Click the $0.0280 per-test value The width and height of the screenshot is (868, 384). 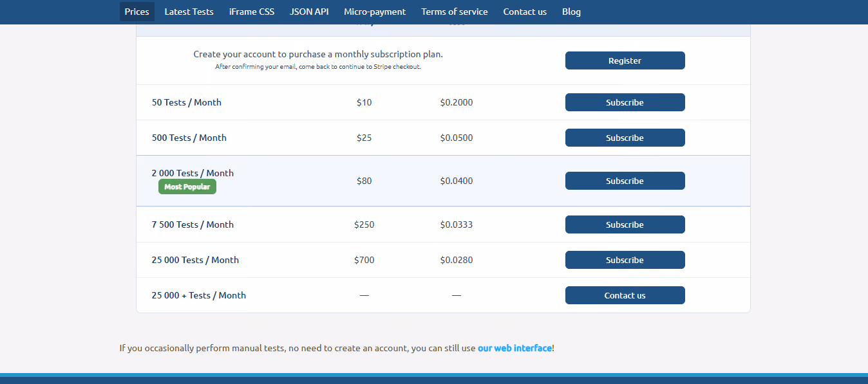pyautogui.click(x=457, y=260)
